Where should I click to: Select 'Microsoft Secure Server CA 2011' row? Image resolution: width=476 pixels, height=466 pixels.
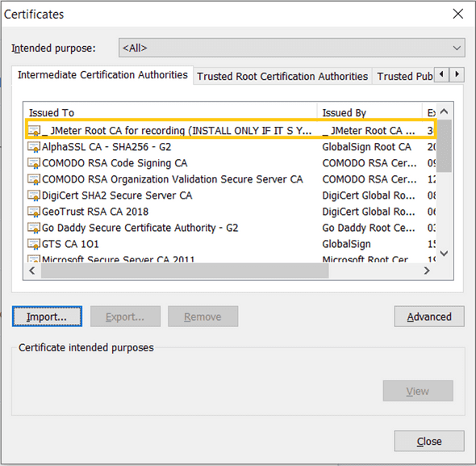[231, 258]
